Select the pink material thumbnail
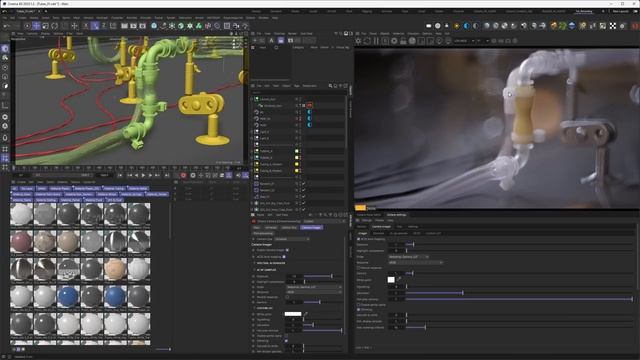 [x=21, y=241]
